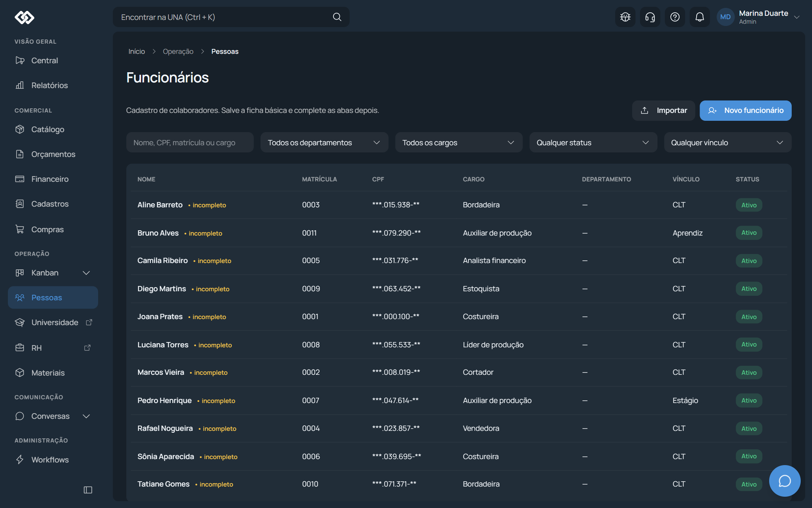
Task: Click the NOME column header
Action: [x=146, y=179]
